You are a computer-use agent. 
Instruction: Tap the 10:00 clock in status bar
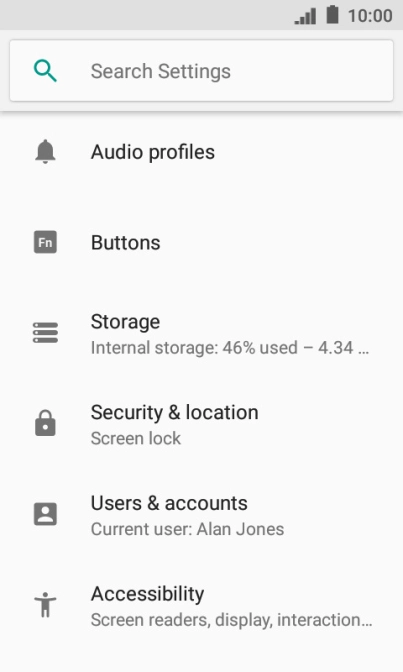pyautogui.click(x=370, y=16)
